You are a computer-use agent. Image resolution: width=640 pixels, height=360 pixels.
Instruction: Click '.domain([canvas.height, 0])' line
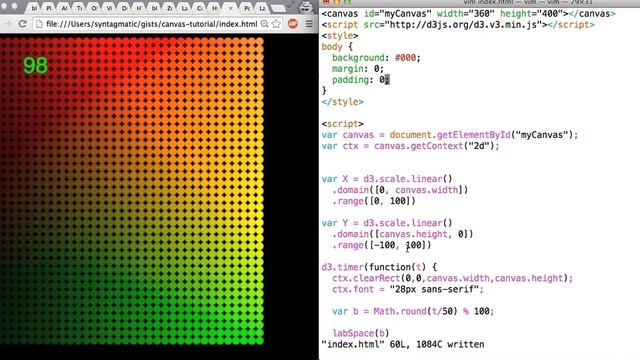coord(402,234)
